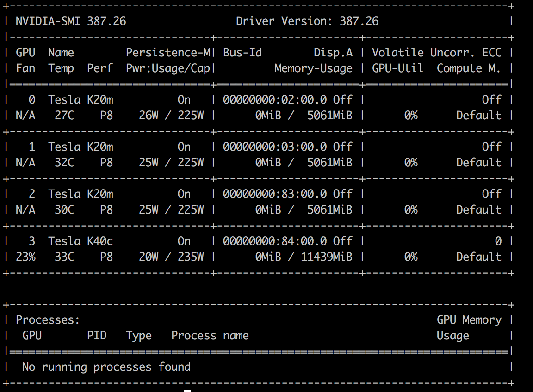Click the Driver Version: 387.26 text
This screenshot has height=392, width=533.
307,21
